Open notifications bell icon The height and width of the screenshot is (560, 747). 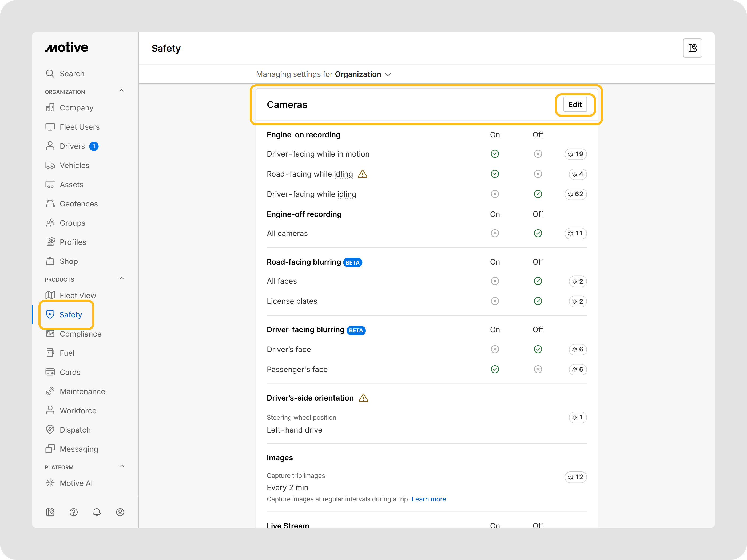tap(97, 512)
